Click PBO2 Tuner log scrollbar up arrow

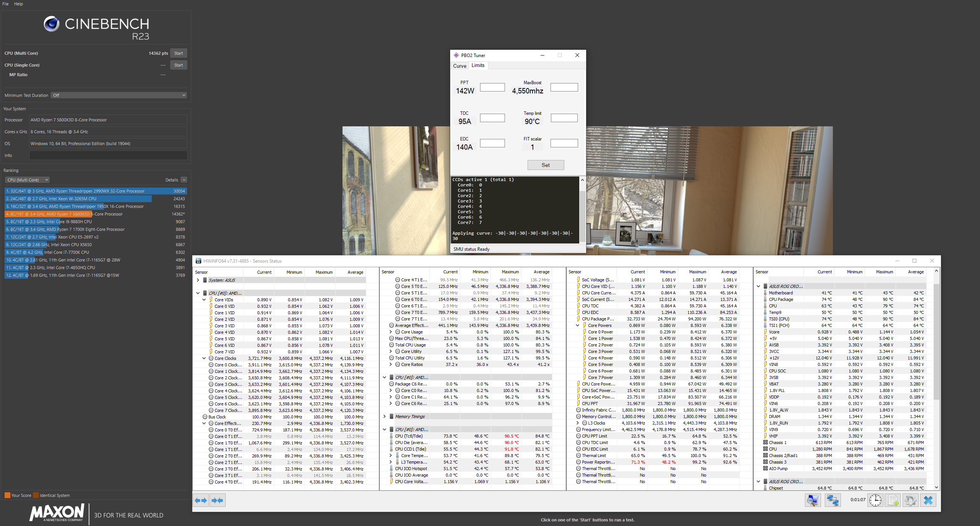point(582,180)
